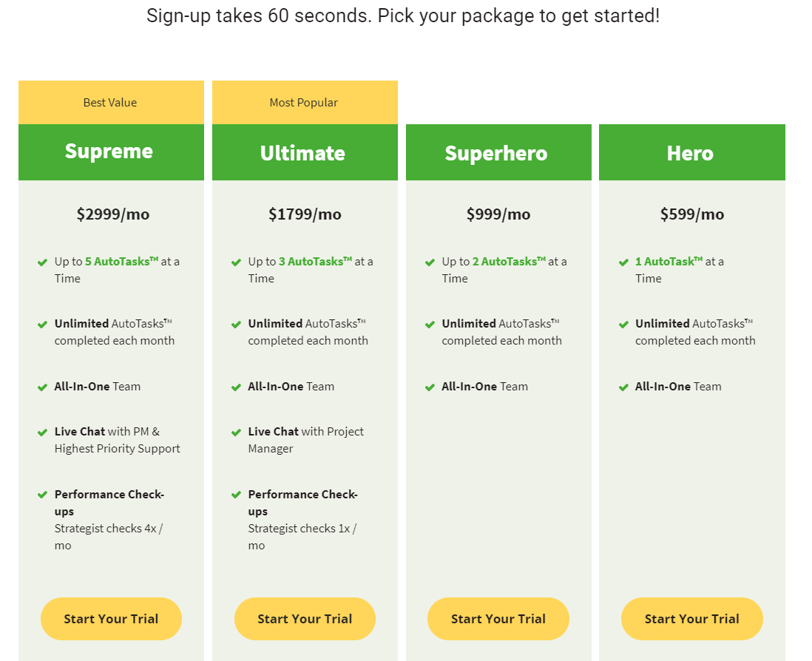
Task: Click the checkmark beside "Up to 2 AutoTasks"
Action: [430, 262]
